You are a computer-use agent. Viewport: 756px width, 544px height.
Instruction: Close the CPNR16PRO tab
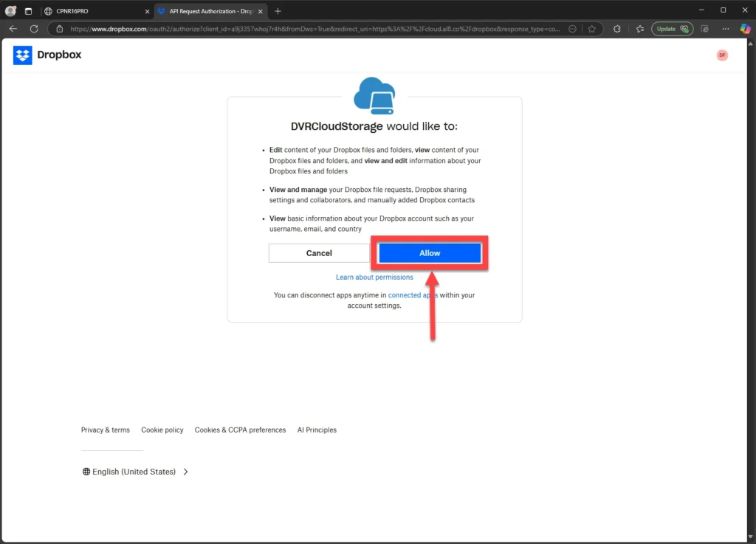(x=147, y=11)
